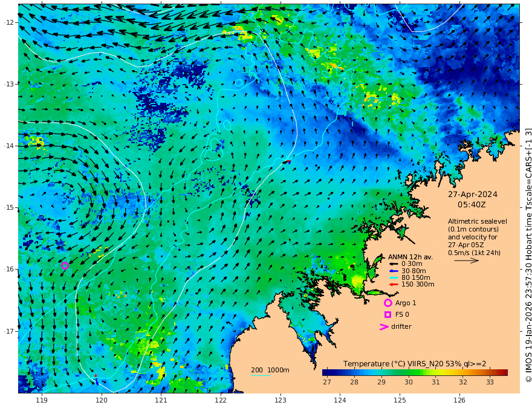Click the Altimetric sealevel caption text
This screenshot has width=532, height=411.
point(478,221)
